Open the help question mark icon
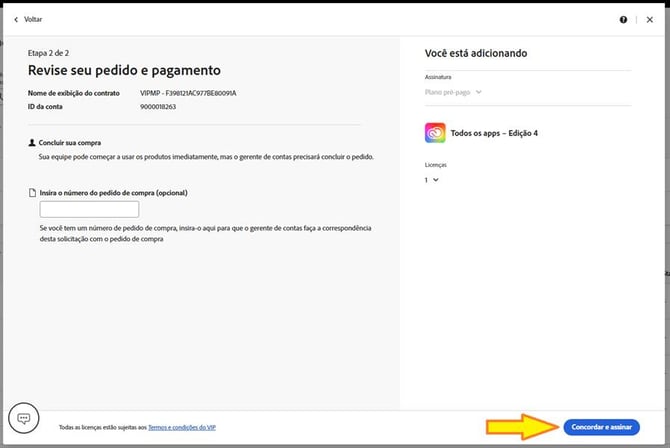The height and width of the screenshot is (448, 670). click(x=623, y=20)
